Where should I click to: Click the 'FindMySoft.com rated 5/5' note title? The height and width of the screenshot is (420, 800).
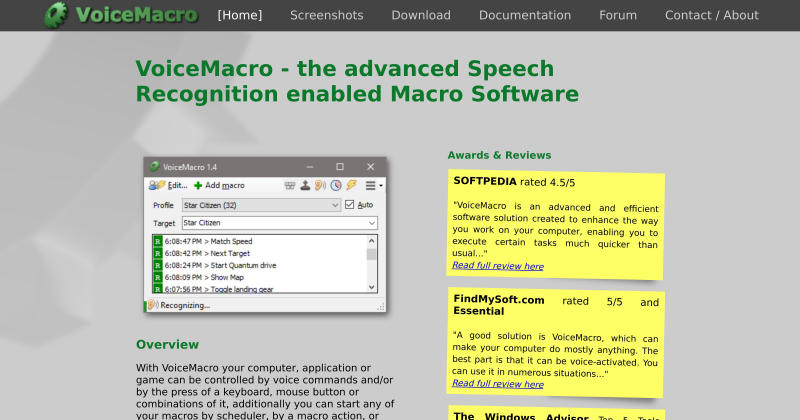coord(556,305)
